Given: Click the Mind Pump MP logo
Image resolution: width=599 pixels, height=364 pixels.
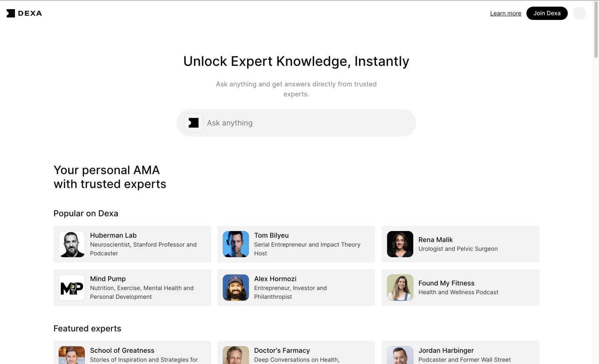Looking at the screenshot, I should (x=72, y=288).
